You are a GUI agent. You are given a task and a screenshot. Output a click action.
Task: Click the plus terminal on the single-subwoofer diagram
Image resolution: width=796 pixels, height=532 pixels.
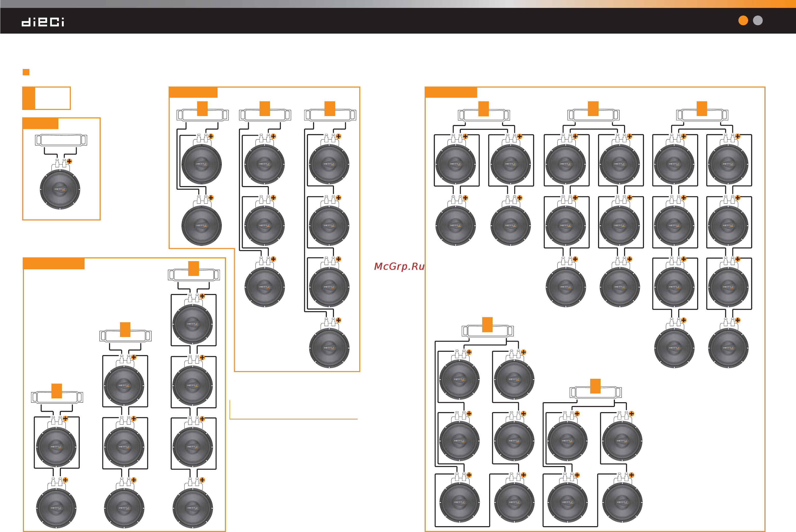point(69,161)
